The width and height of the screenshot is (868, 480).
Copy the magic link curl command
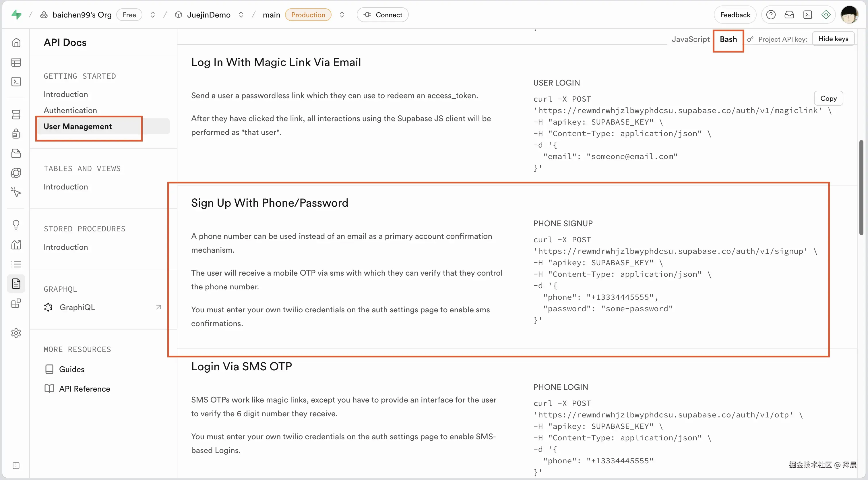(x=828, y=98)
